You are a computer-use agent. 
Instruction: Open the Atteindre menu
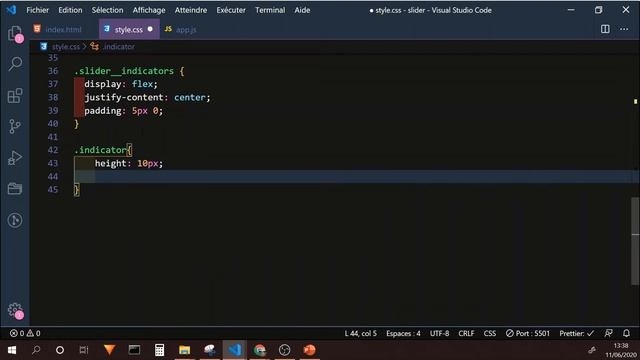[191, 10]
